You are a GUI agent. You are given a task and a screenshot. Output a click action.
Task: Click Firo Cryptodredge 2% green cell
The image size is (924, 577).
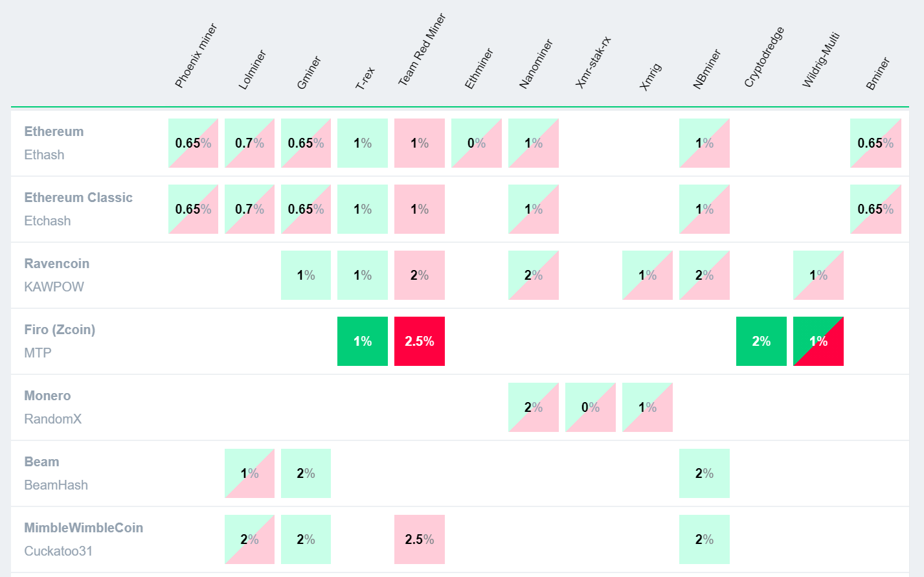(761, 341)
